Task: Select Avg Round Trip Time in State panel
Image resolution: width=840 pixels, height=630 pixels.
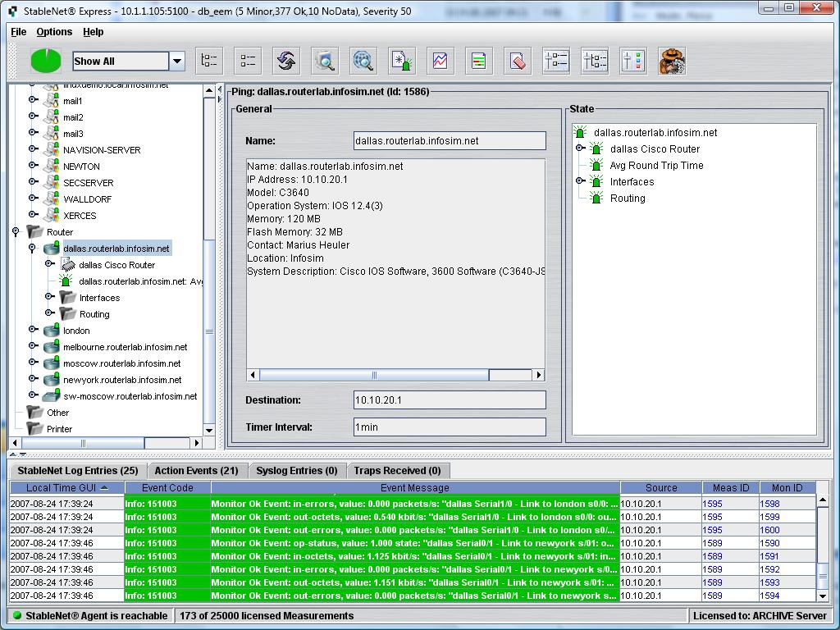Action: [x=656, y=166]
